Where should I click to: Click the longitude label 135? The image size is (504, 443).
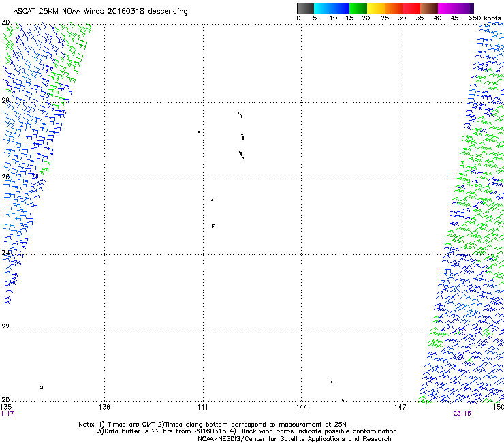pos(6,407)
